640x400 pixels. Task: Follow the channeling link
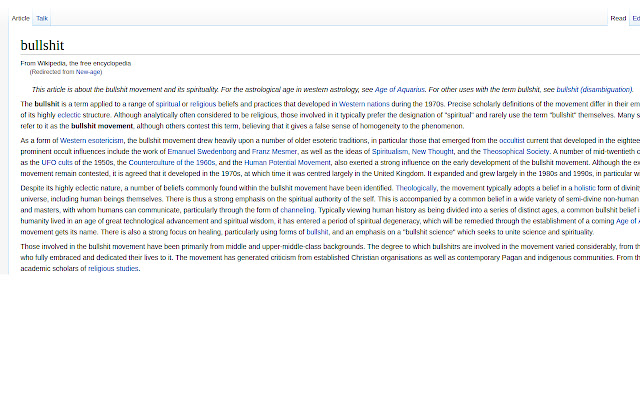(x=297, y=210)
